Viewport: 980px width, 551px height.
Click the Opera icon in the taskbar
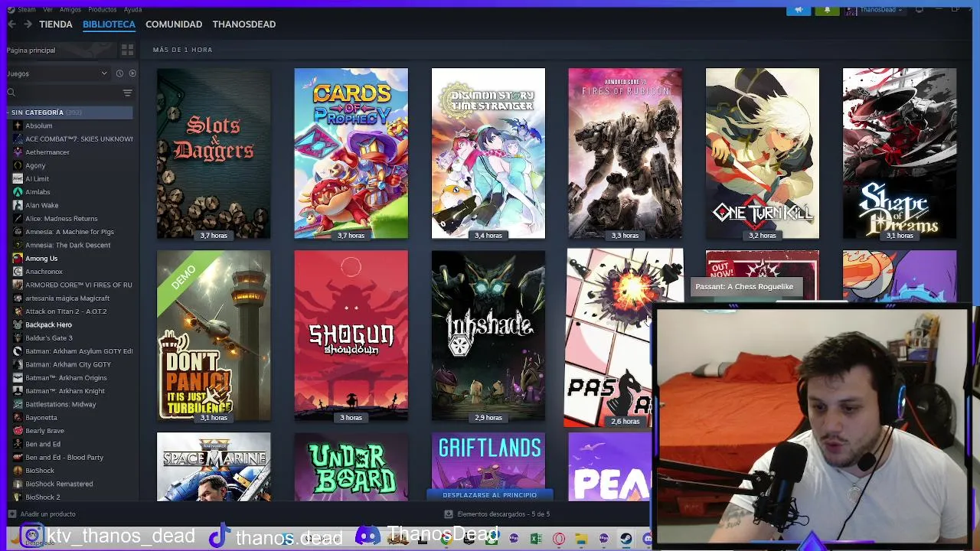559,539
